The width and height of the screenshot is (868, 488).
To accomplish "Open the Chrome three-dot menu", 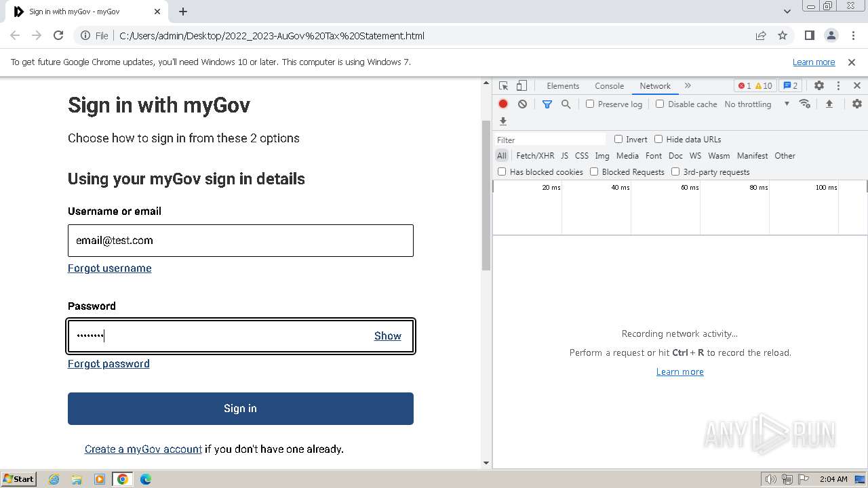I will tap(852, 35).
